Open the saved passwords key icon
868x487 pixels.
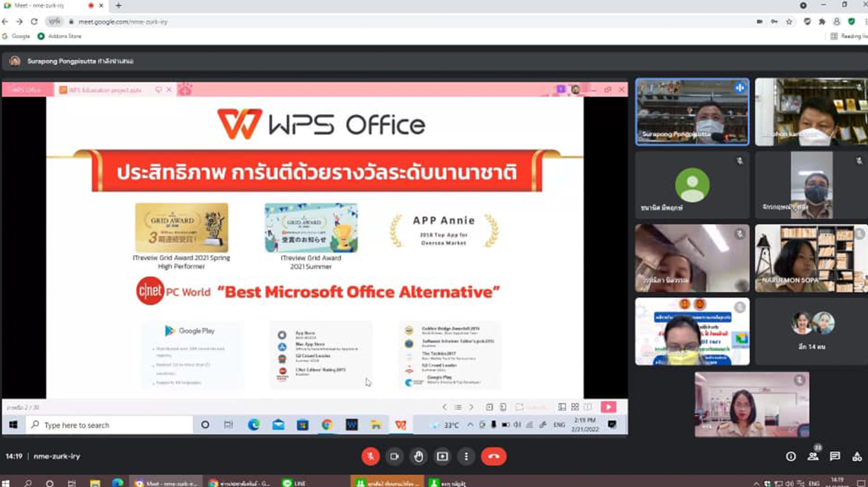(x=774, y=21)
